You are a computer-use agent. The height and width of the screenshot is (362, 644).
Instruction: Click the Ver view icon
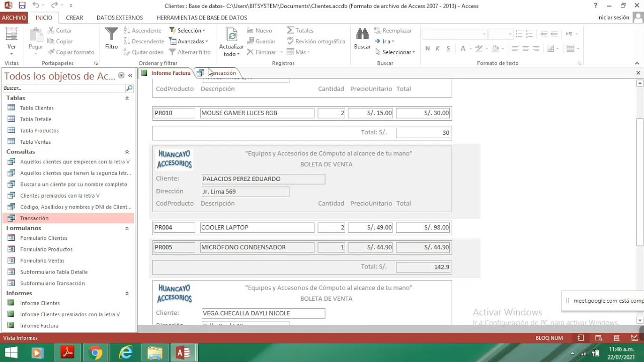[11, 34]
